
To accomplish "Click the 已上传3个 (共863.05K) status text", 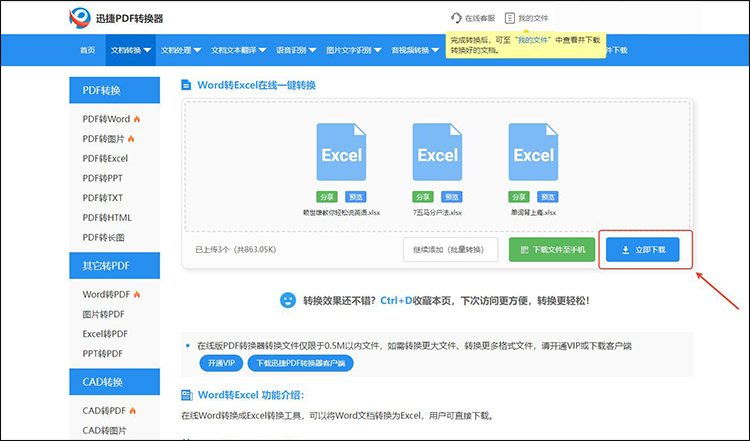I will [235, 250].
